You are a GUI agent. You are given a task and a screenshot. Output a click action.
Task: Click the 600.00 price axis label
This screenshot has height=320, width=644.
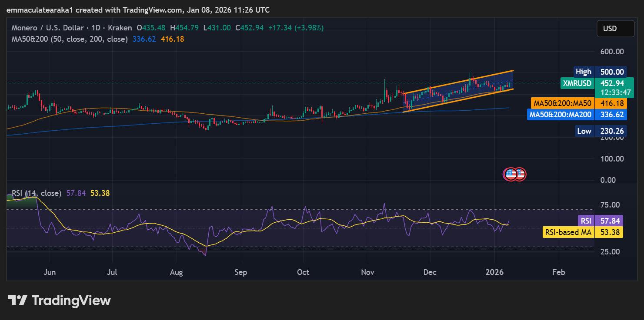point(612,51)
